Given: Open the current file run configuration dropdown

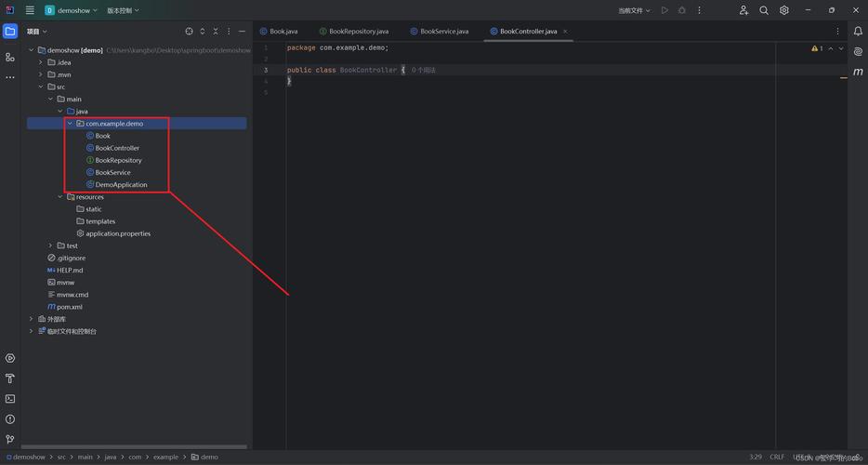Looking at the screenshot, I should click(635, 10).
